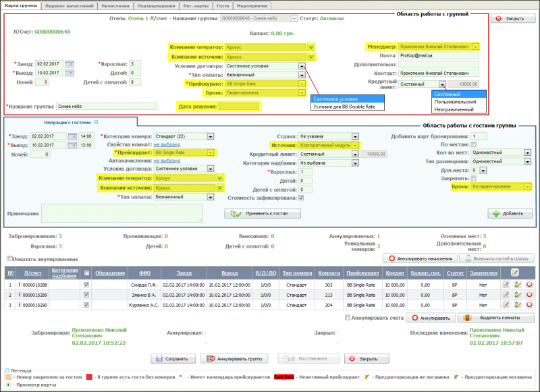The image size is (540, 392).
Task: Open calendar picker for group Заезд date
Action: coord(70,63)
